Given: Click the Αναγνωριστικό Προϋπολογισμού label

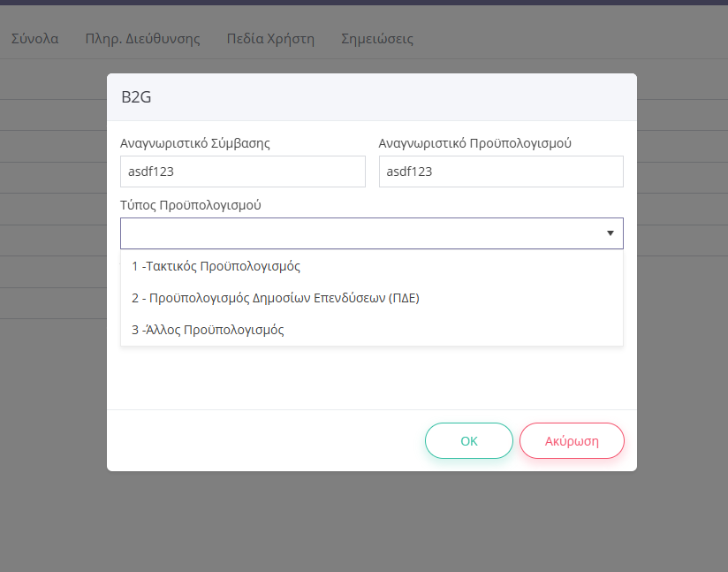Looking at the screenshot, I should pyautogui.click(x=474, y=143).
